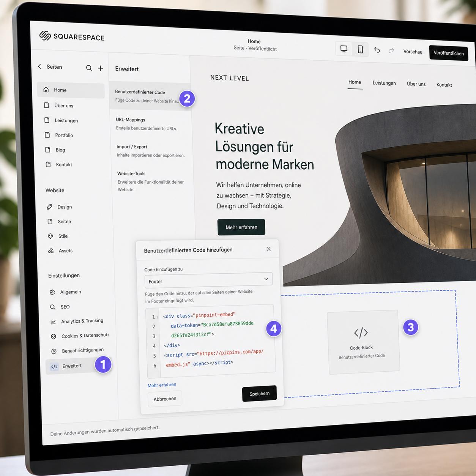Click the Kreative Lösungen für moderne Marken headline

[x=265, y=147]
